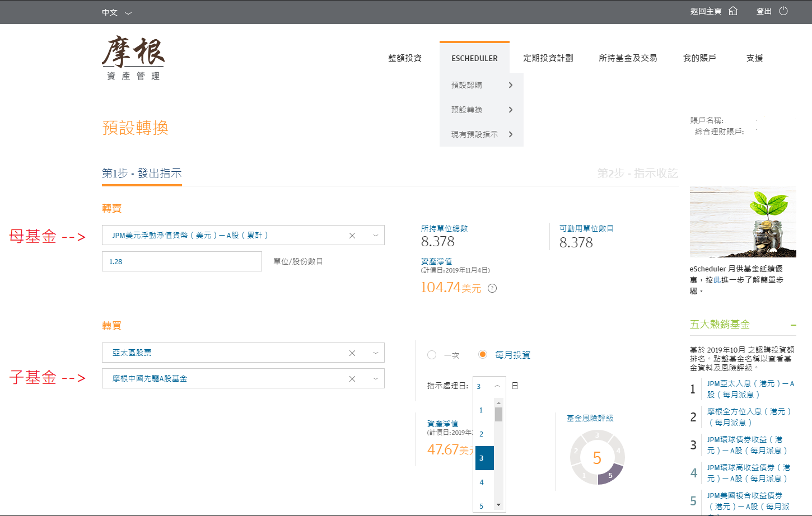The image size is (812, 516).
Task: Collapse the 五大熱銷基金 section
Action: coord(793,325)
